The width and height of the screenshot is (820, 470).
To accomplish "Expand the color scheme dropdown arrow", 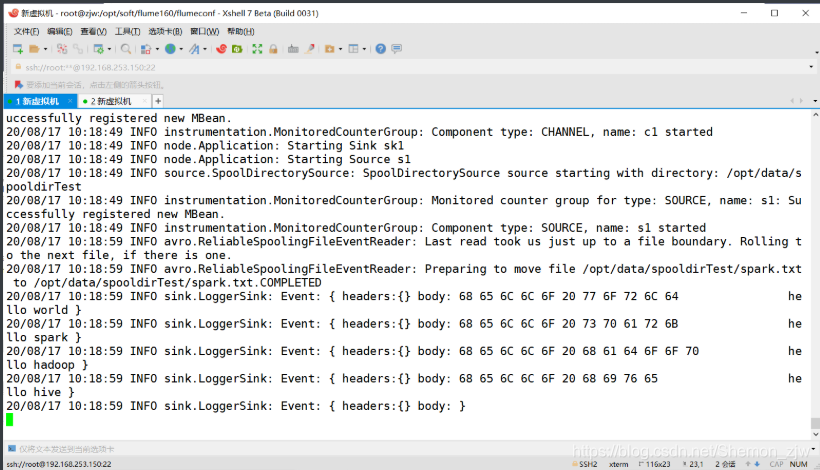I will point(157,49).
